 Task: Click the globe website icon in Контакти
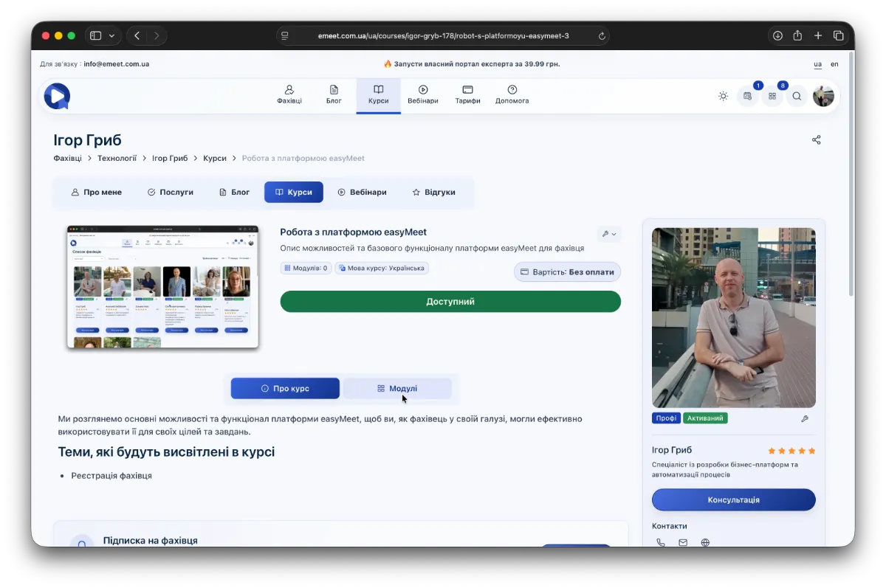(705, 542)
